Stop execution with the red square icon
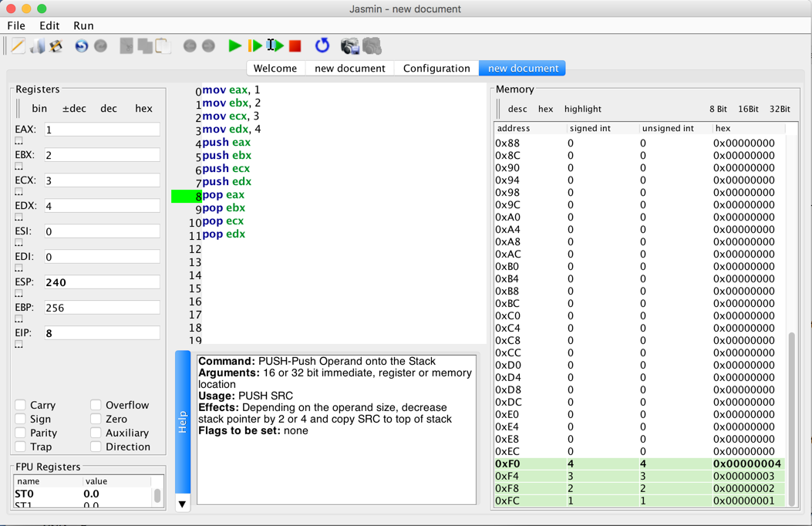 (x=295, y=46)
